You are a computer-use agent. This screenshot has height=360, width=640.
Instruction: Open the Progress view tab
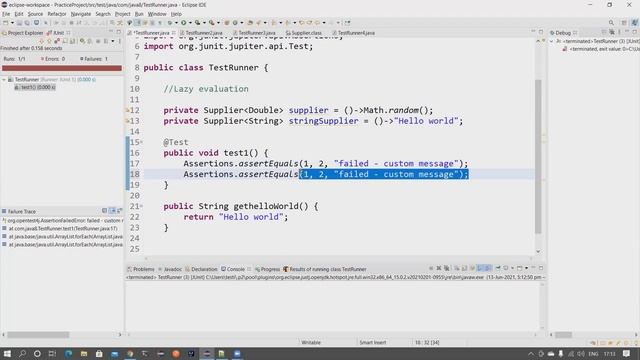267,269
